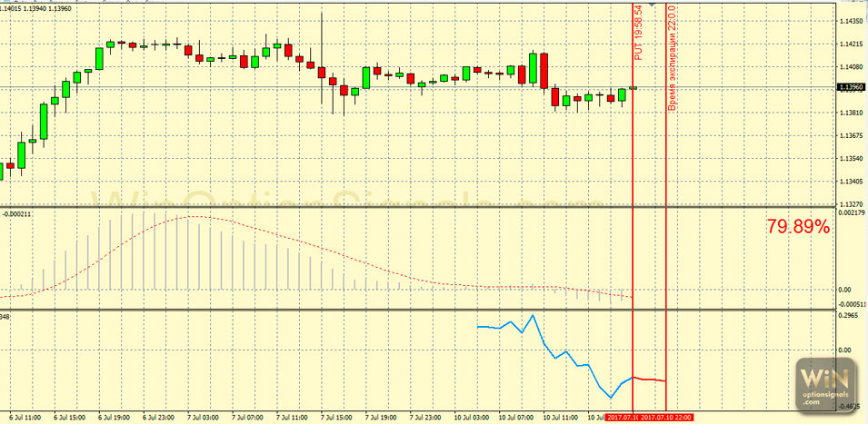Click the 1.13270 price scale label
The width and height of the screenshot is (868, 424).
pyautogui.click(x=852, y=204)
